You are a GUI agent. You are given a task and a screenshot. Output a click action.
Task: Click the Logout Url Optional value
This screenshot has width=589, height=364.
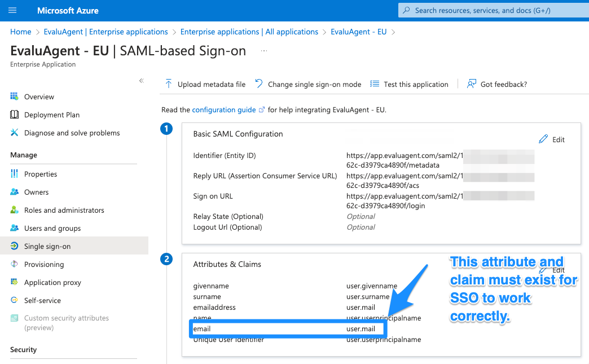(361, 227)
